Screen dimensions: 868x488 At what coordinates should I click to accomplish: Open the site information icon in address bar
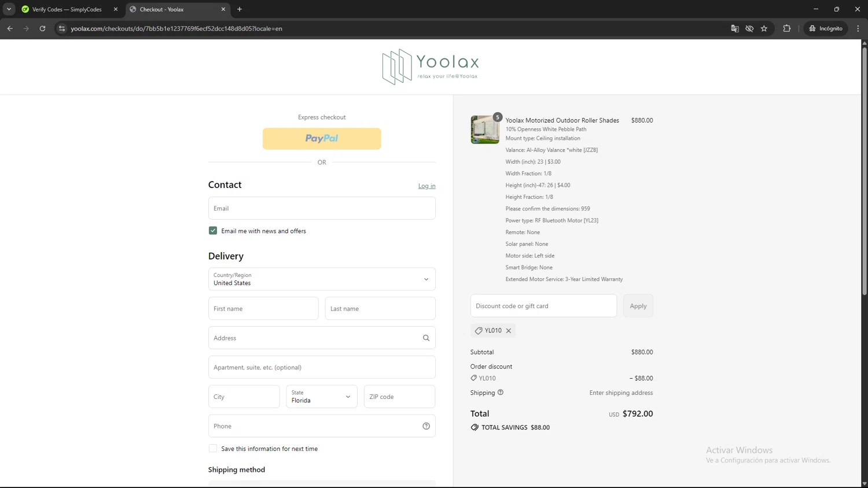point(62,28)
